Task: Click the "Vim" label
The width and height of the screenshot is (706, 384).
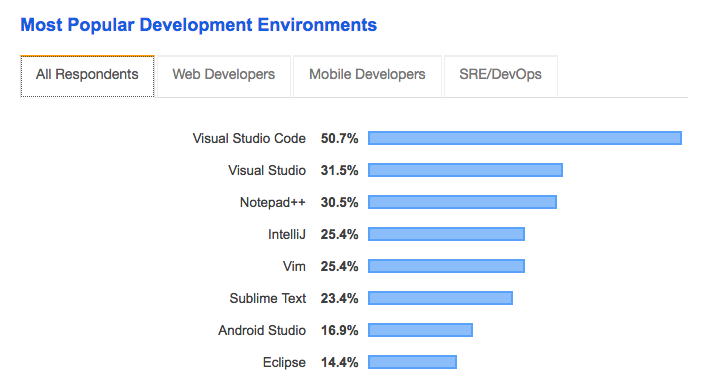Action: [x=294, y=266]
